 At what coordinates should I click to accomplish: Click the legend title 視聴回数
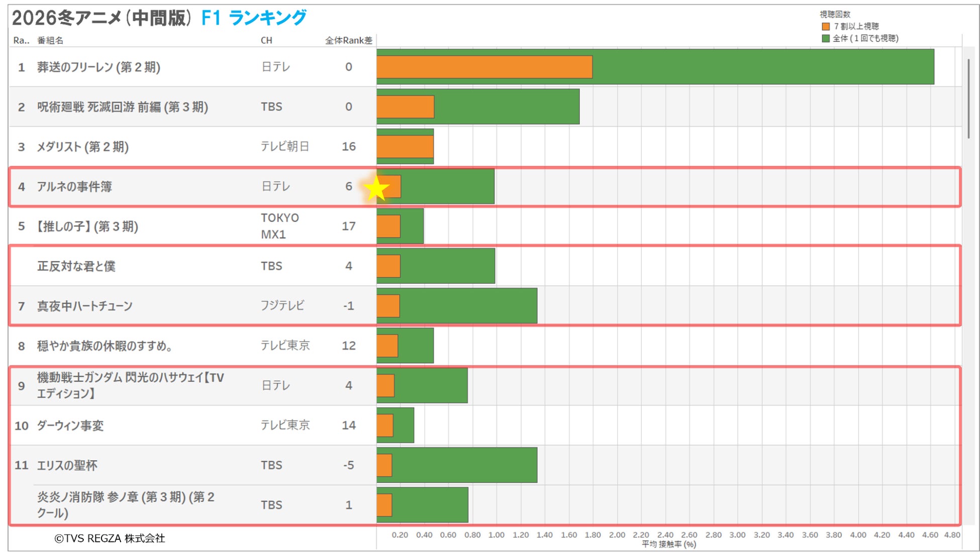coord(835,15)
